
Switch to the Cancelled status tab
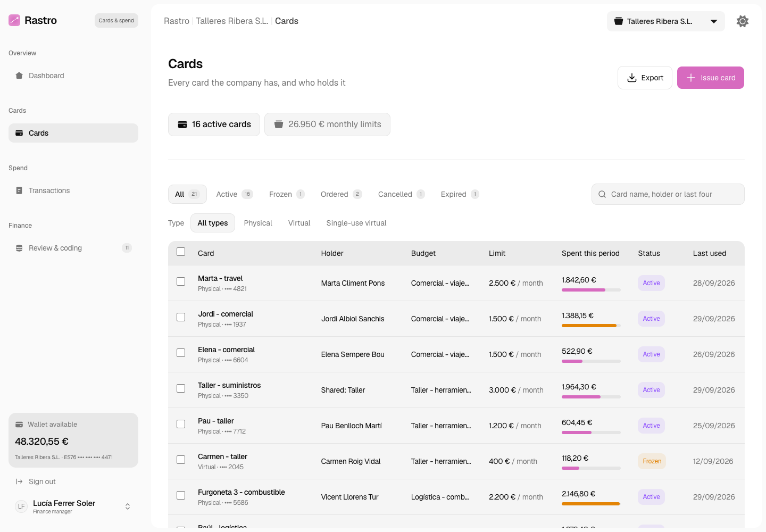coord(402,194)
